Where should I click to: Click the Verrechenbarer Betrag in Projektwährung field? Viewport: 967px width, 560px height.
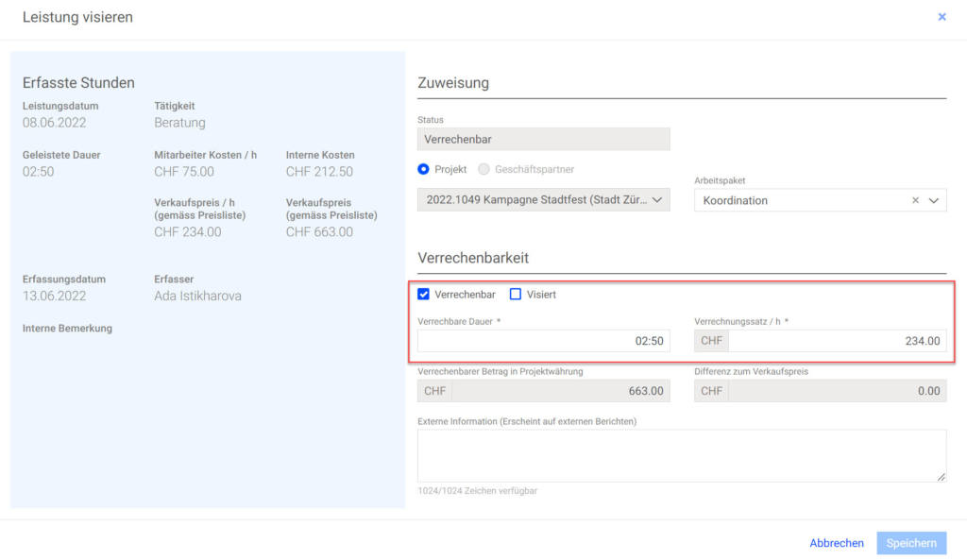pos(559,391)
